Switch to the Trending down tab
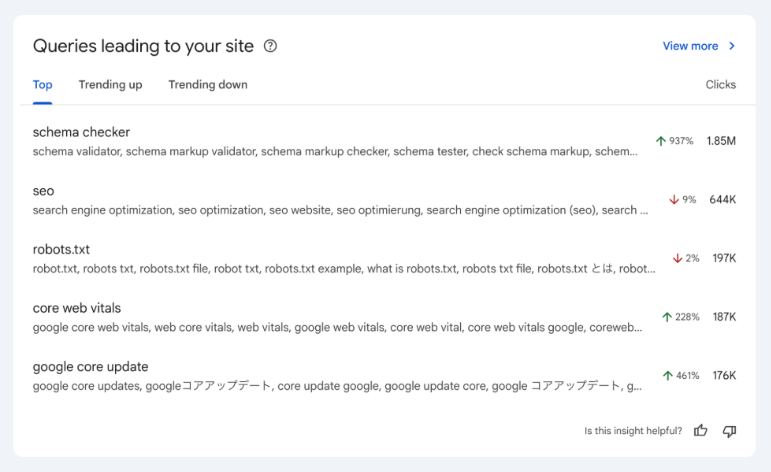The height and width of the screenshot is (472, 771). point(207,85)
